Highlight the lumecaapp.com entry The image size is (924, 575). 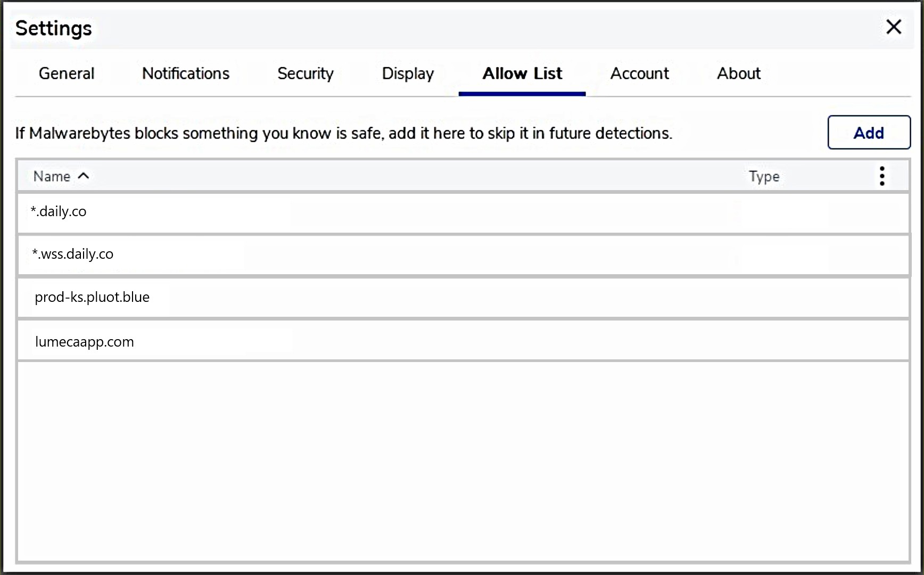[85, 342]
